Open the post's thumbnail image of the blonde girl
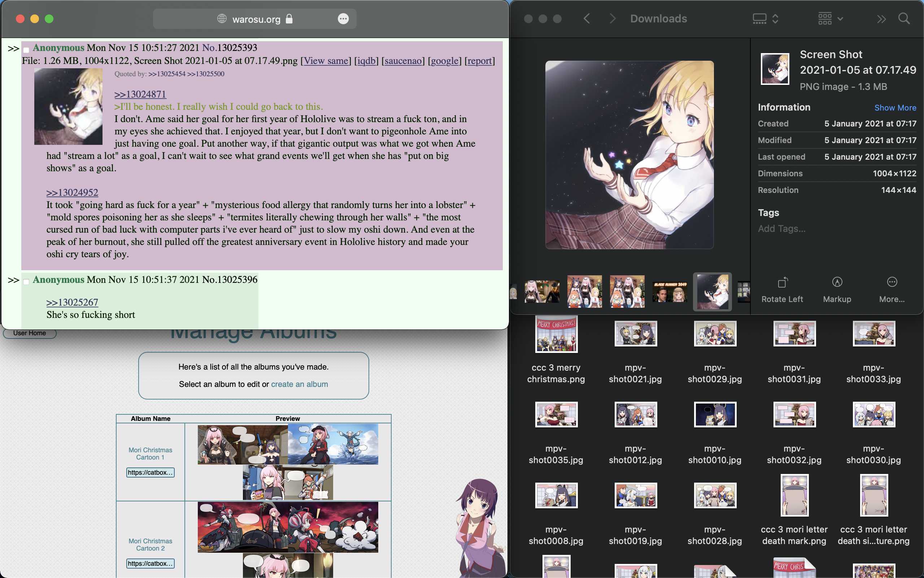 click(x=68, y=106)
